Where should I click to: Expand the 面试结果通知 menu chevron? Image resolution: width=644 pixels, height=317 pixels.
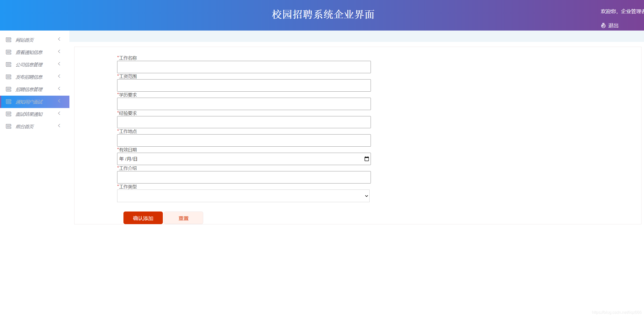(59, 113)
